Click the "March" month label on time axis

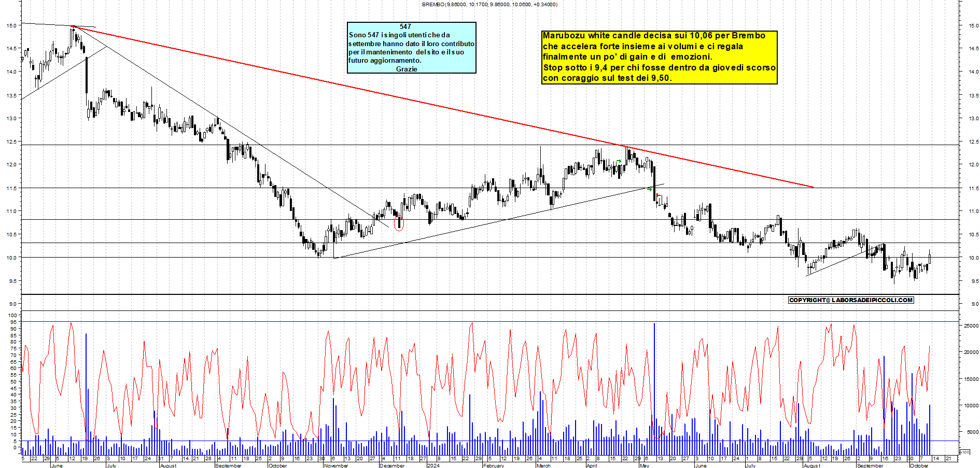(x=543, y=465)
